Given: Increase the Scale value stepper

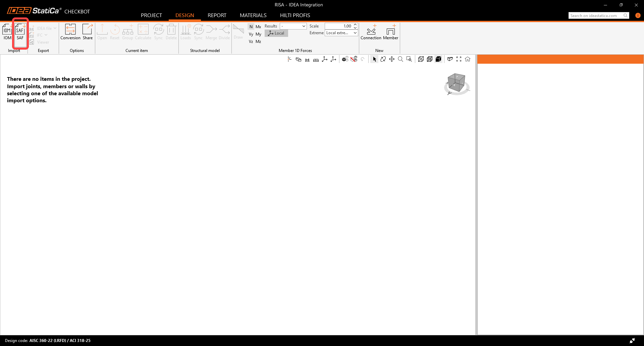Looking at the screenshot, I should tap(355, 24).
